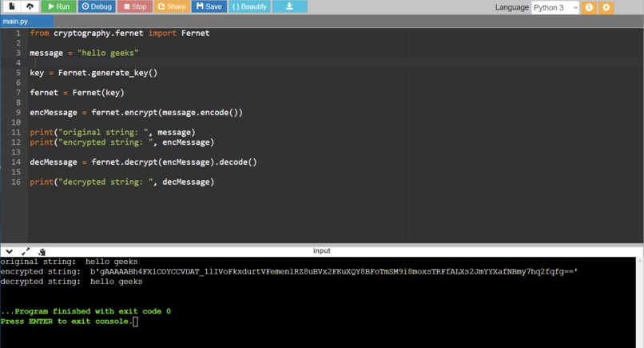
Task: Collapse the console with the chevron icon
Action: coord(9,251)
